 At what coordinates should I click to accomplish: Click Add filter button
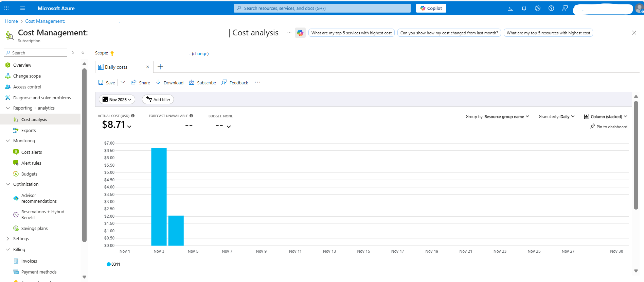tap(158, 99)
